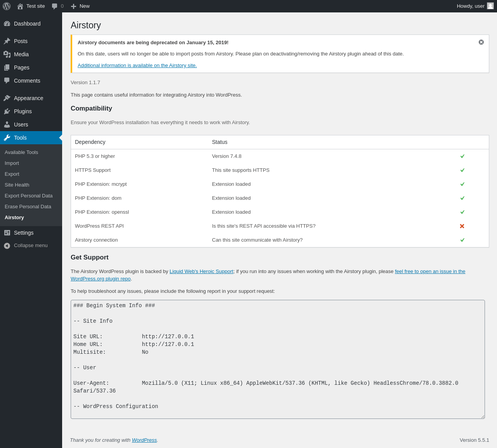Image resolution: width=497 pixels, height=448 pixels.
Task: Open the Dashboard menu
Action: tap(31, 24)
